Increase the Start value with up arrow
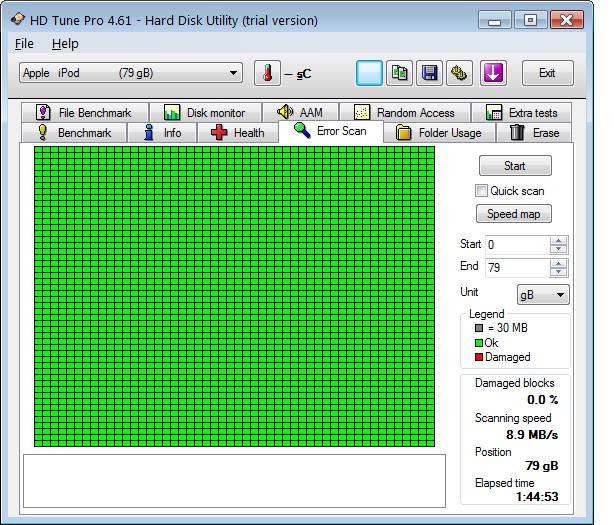Image resolution: width=614 pixels, height=525 pixels. (559, 240)
